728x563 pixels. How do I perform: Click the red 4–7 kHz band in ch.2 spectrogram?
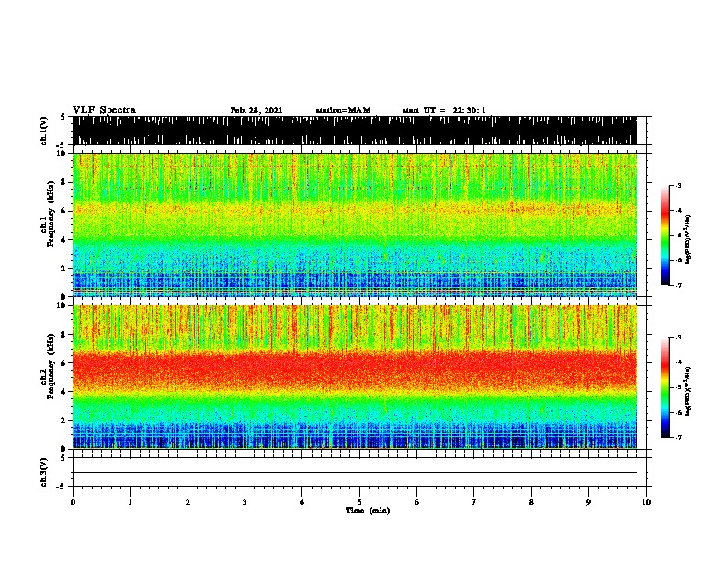[354, 370]
